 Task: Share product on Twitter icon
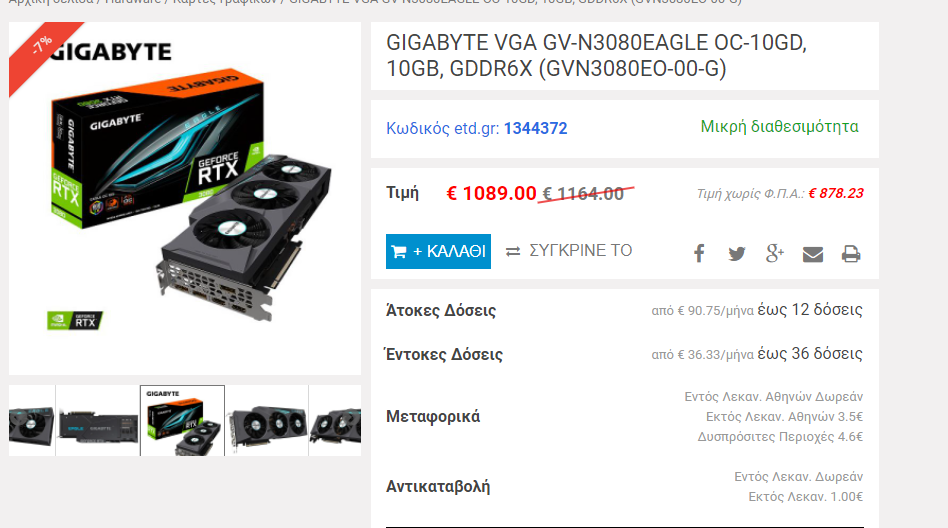736,253
